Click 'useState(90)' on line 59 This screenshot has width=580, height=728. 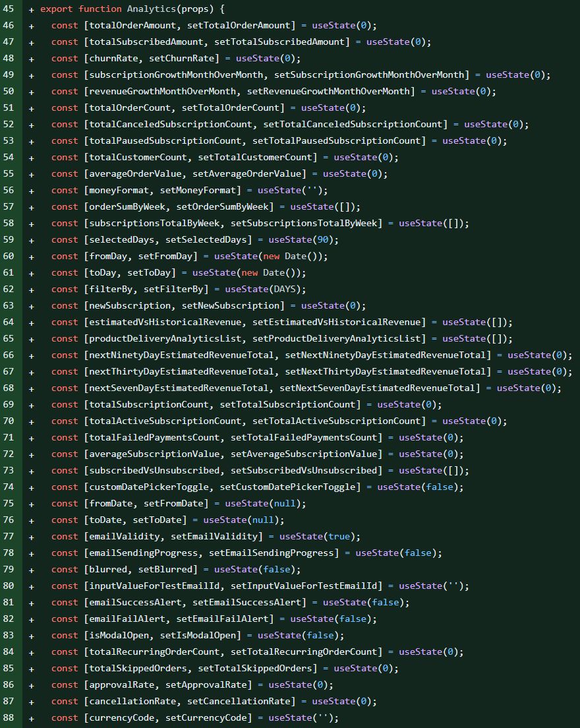click(301, 239)
